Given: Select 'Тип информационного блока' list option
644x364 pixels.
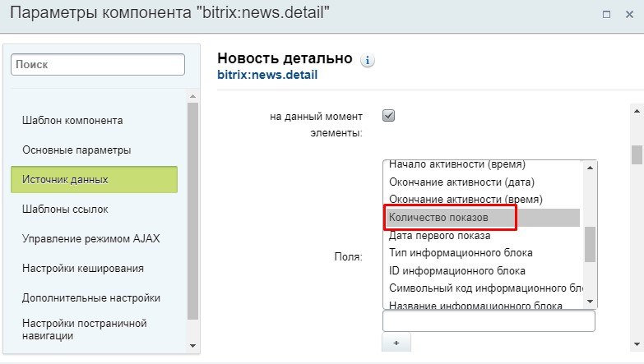Looking at the screenshot, I should pyautogui.click(x=482, y=253).
